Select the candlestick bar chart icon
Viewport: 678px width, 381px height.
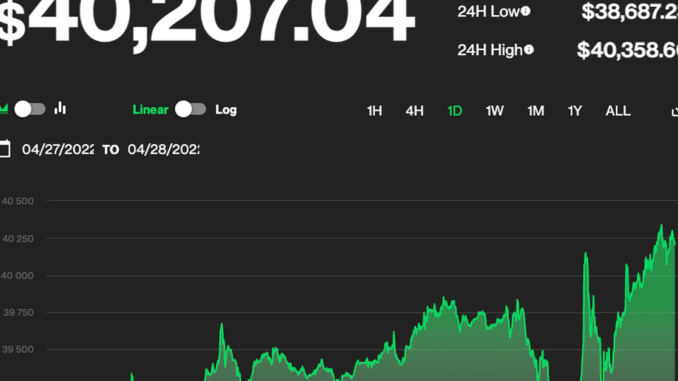click(60, 108)
